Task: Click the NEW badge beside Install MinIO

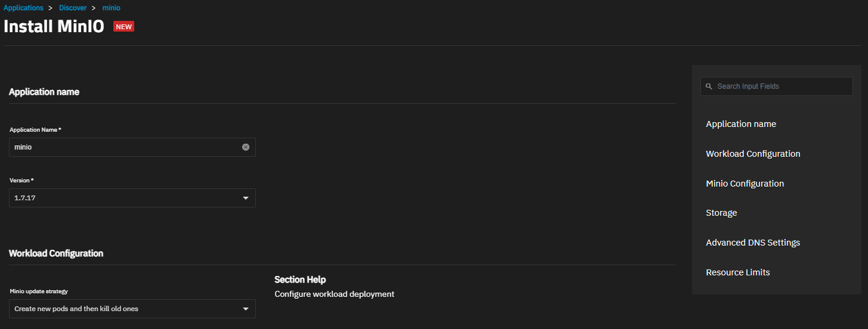Action: [124, 27]
